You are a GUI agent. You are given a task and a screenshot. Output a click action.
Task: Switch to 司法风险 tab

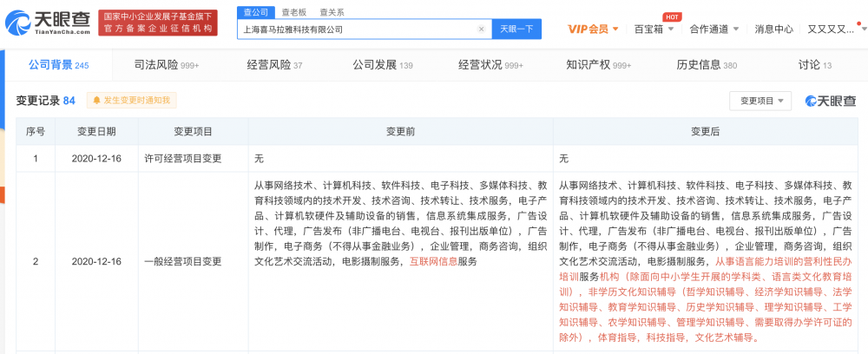(x=167, y=65)
